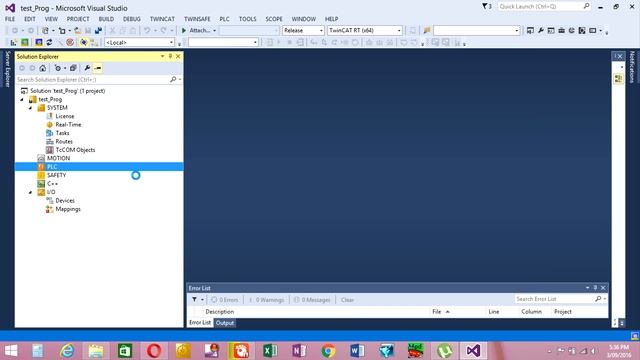Click the New Project toolbar icon
640x360 pixels.
point(45,31)
